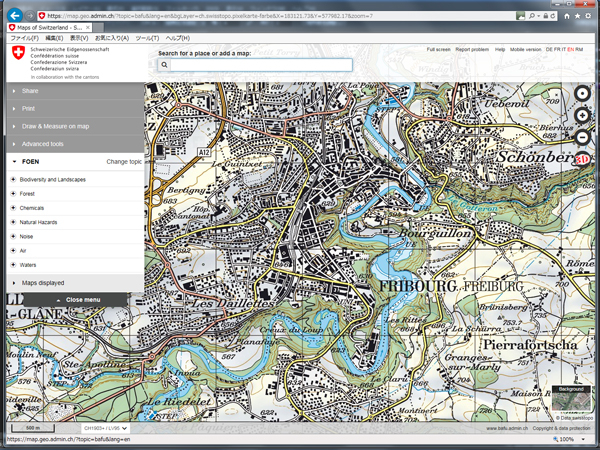Click Change topic link
600x450 pixels.
[x=124, y=161]
